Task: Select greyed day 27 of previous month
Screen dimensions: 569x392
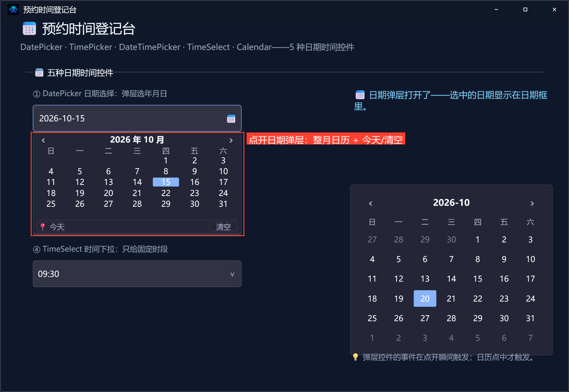Action: click(372, 240)
